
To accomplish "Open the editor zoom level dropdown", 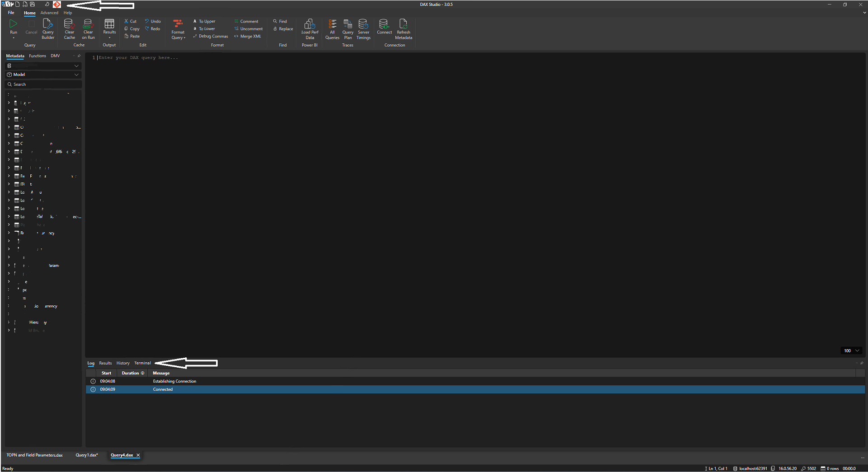I will pyautogui.click(x=852, y=350).
